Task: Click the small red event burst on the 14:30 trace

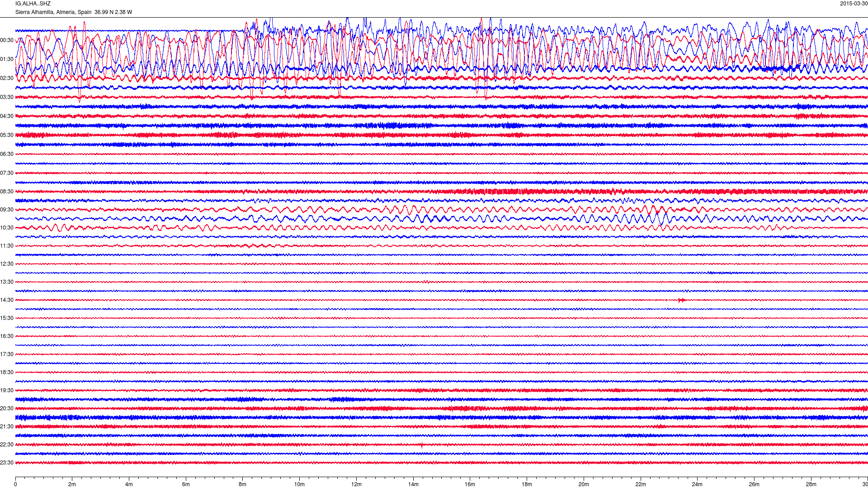Action: pos(682,300)
